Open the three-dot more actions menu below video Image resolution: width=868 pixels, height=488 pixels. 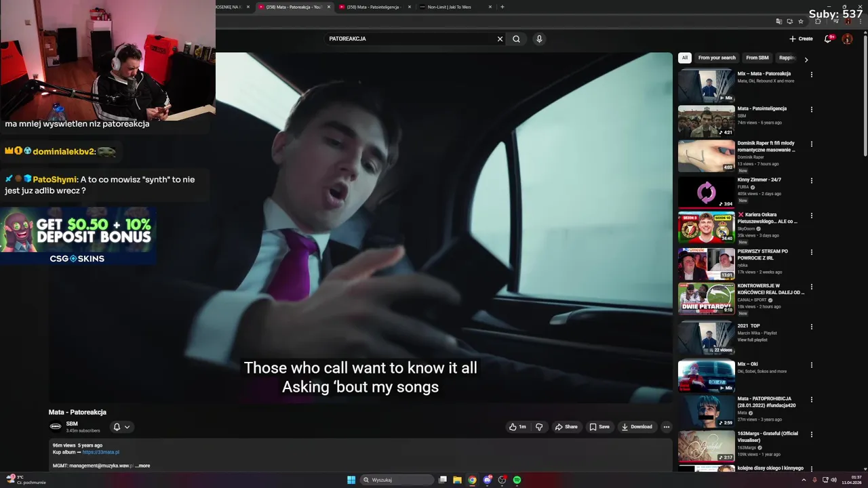[x=667, y=427]
